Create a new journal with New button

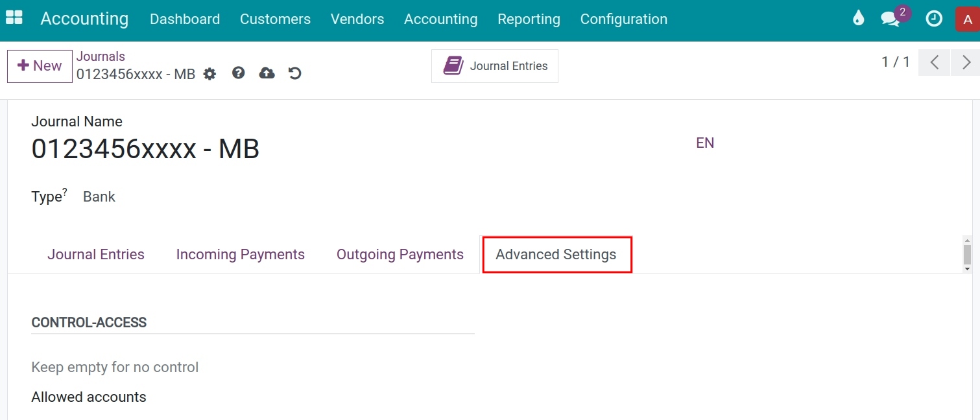(40, 66)
